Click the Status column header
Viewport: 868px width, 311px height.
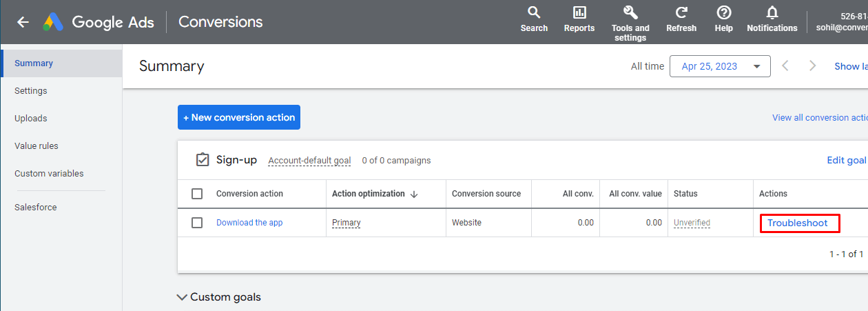(685, 194)
